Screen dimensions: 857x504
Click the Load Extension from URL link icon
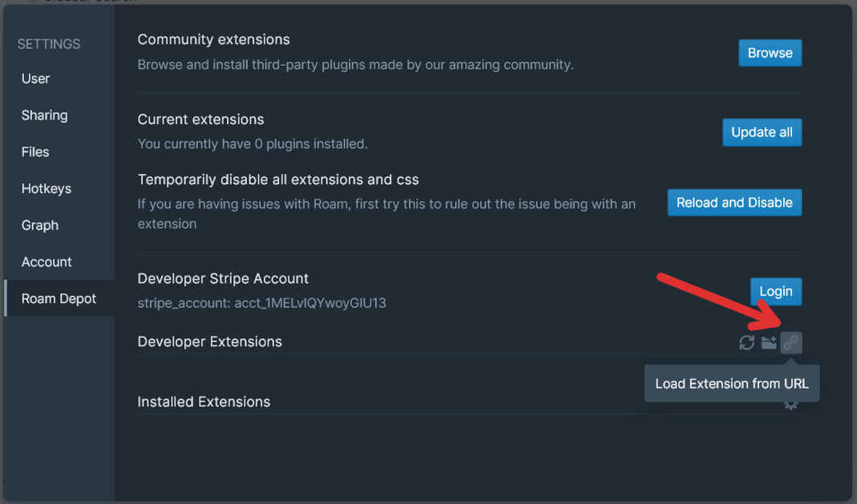click(790, 342)
